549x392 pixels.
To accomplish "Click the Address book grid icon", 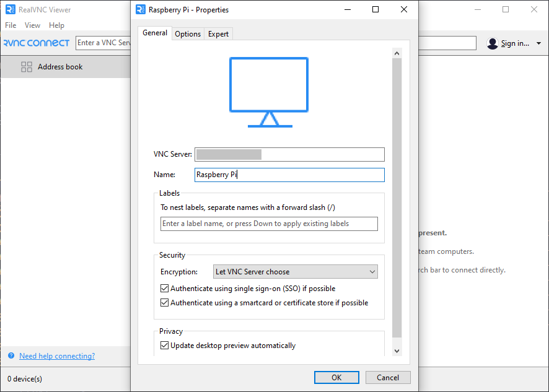I will coord(27,67).
